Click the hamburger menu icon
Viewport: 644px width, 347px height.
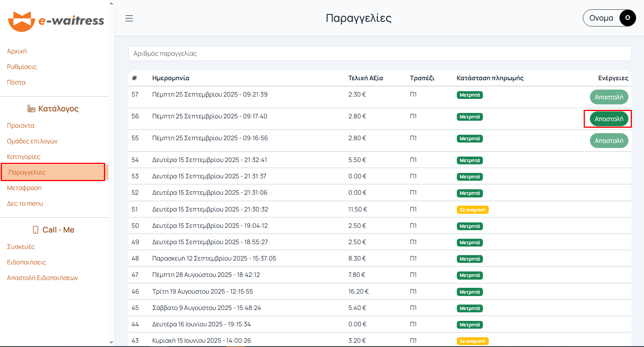coord(129,18)
